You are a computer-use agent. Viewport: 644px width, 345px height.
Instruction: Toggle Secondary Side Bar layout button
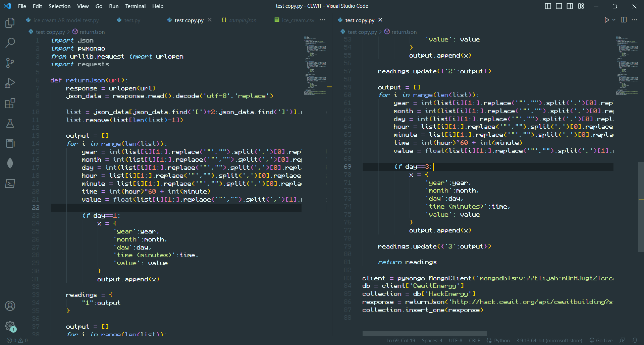click(x=570, y=6)
